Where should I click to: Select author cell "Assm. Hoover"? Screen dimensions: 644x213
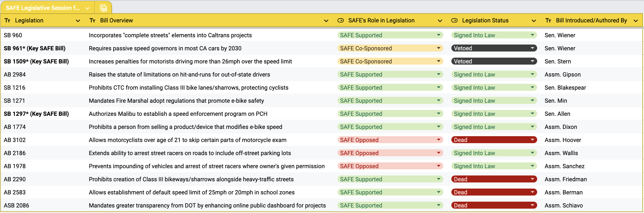coord(592,140)
